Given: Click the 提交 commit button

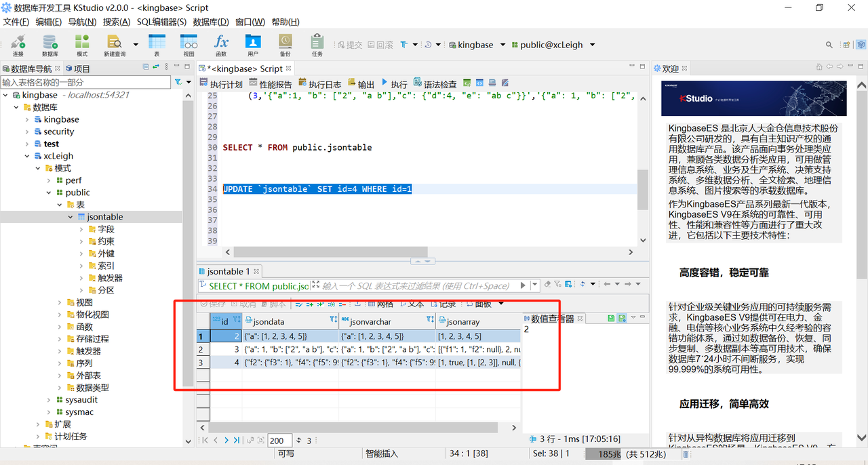Looking at the screenshot, I should click(350, 45).
